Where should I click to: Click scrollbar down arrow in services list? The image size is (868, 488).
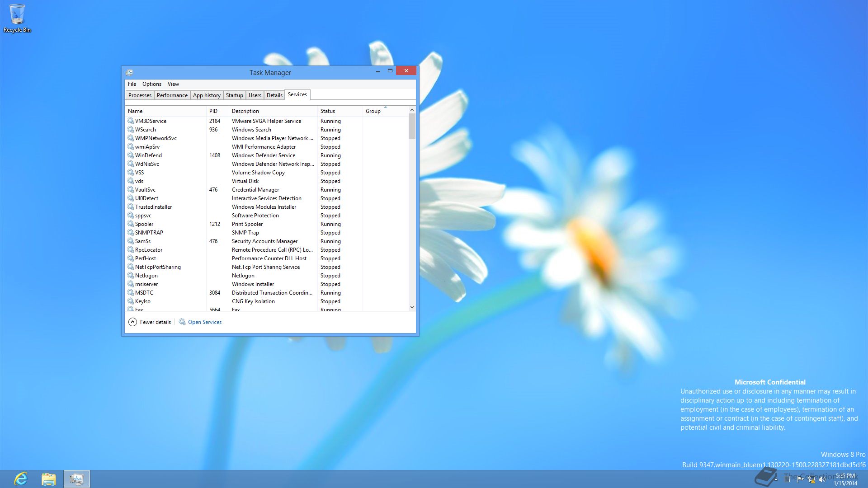point(412,307)
